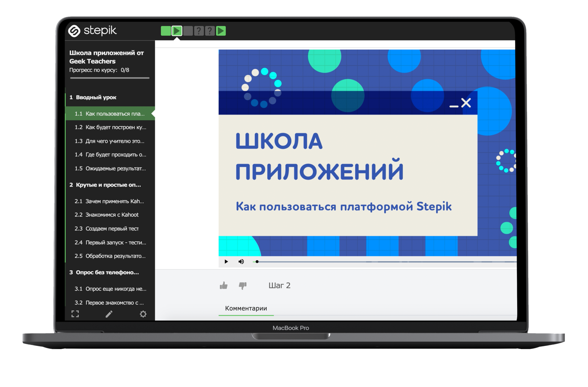Open settings gear in sidebar footer
This screenshot has height=387, width=588.
tap(143, 314)
